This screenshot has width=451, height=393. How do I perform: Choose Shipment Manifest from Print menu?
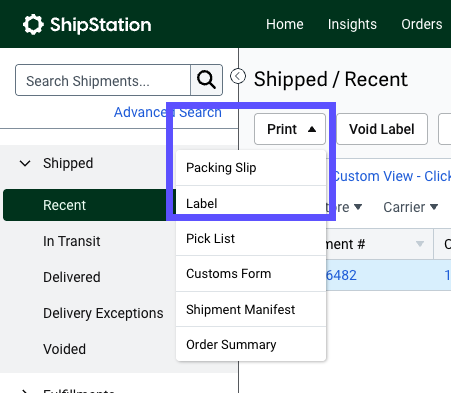[x=251, y=309]
